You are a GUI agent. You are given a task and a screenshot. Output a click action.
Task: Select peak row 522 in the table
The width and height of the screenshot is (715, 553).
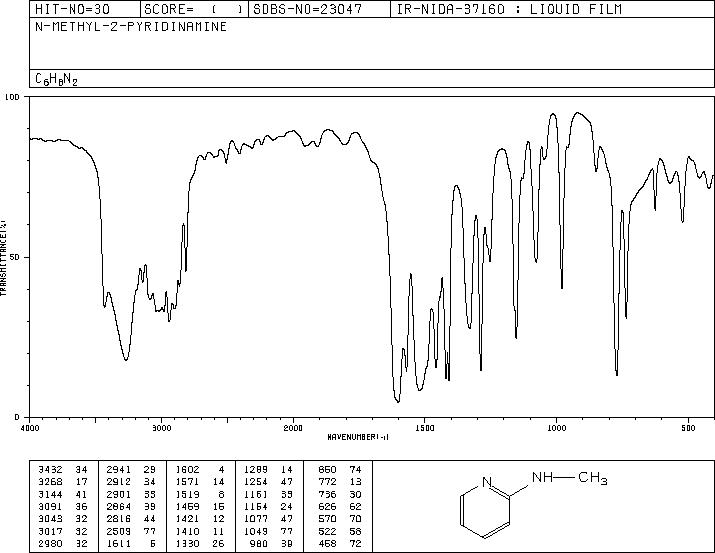340,531
